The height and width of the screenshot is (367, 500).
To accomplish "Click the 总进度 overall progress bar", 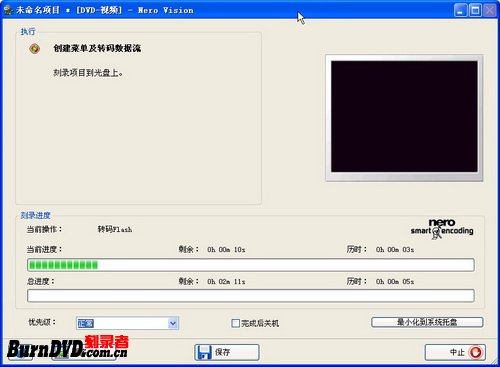I will [x=251, y=296].
